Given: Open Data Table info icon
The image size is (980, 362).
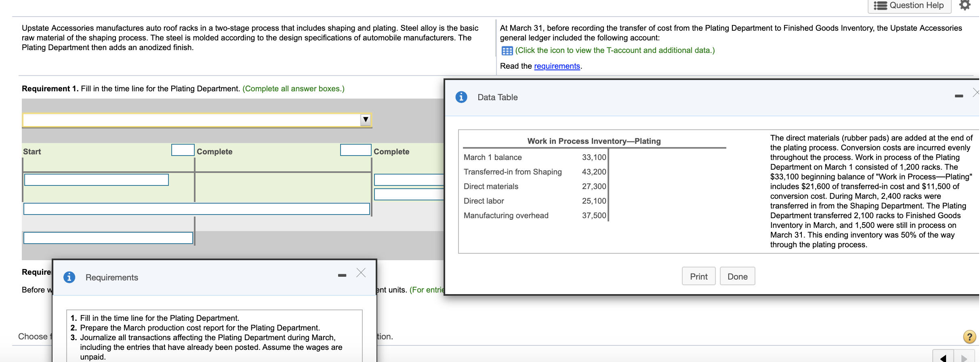Looking at the screenshot, I should click(x=461, y=97).
